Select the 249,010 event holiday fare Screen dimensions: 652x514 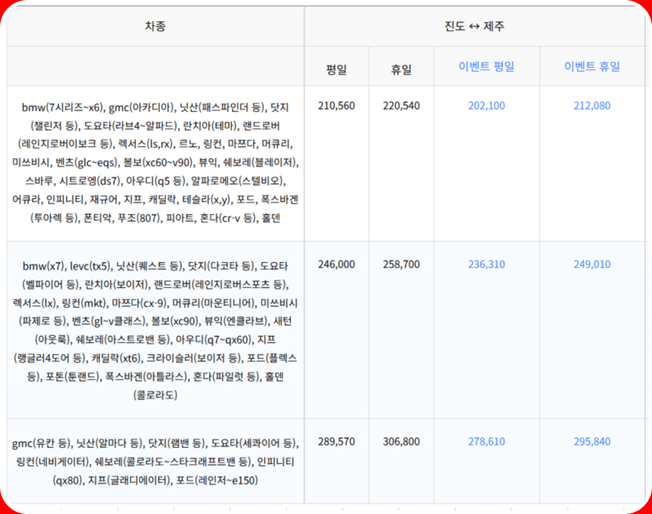[x=592, y=264]
